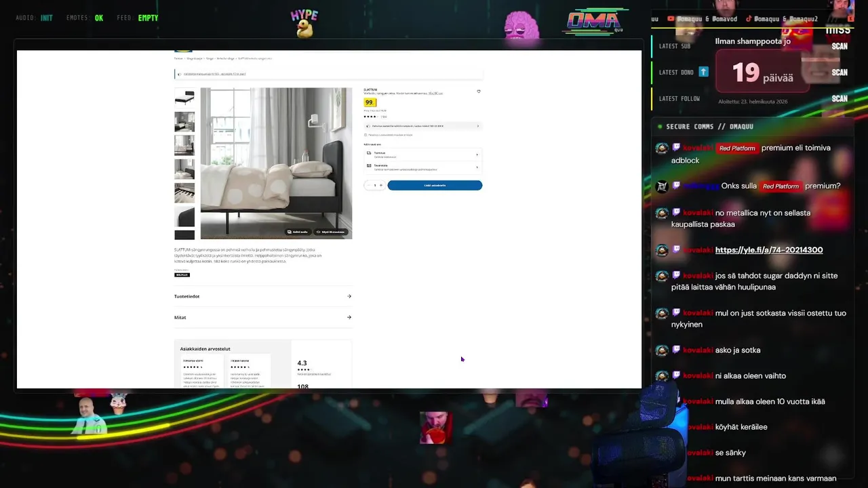Click username in 'no metallica nyt' message
This screenshot has width=868, height=488.
pos(698,213)
